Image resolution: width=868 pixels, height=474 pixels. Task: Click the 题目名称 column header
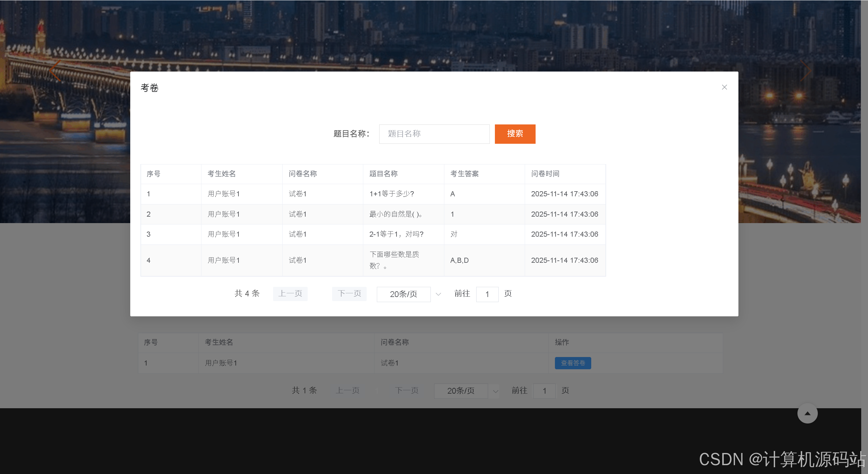coord(404,174)
